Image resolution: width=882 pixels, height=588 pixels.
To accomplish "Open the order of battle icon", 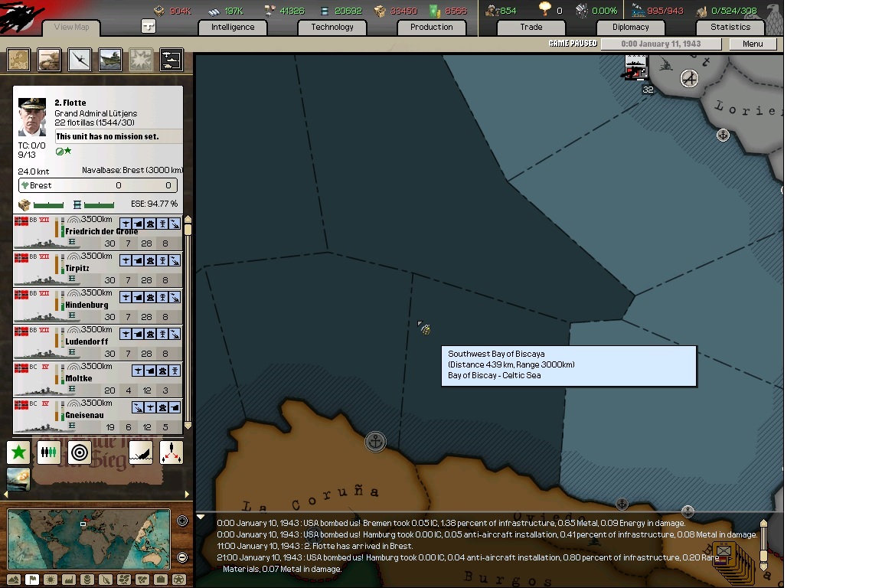I will tap(171, 60).
